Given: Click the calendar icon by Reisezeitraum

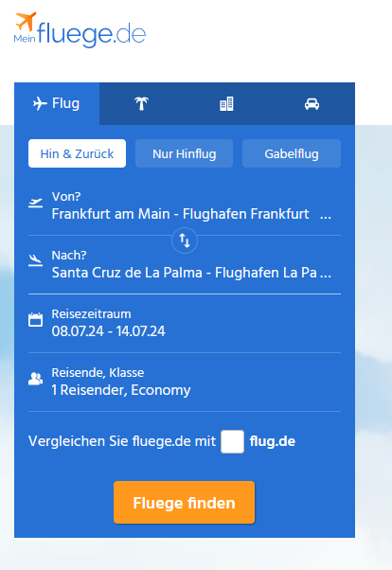Looking at the screenshot, I should [x=36, y=320].
